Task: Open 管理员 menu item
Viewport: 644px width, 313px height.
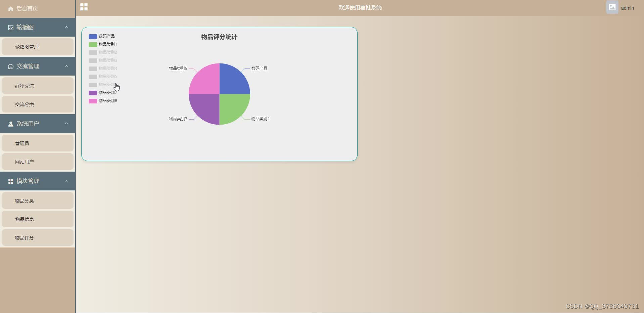Action: point(38,143)
